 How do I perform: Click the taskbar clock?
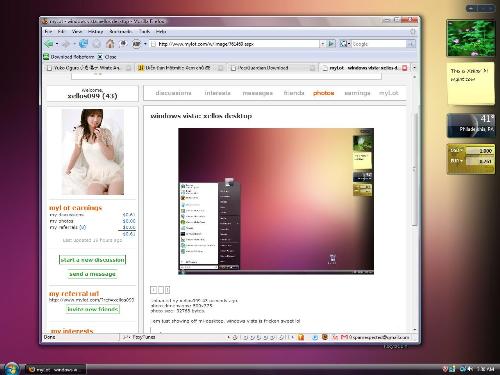(x=485, y=369)
